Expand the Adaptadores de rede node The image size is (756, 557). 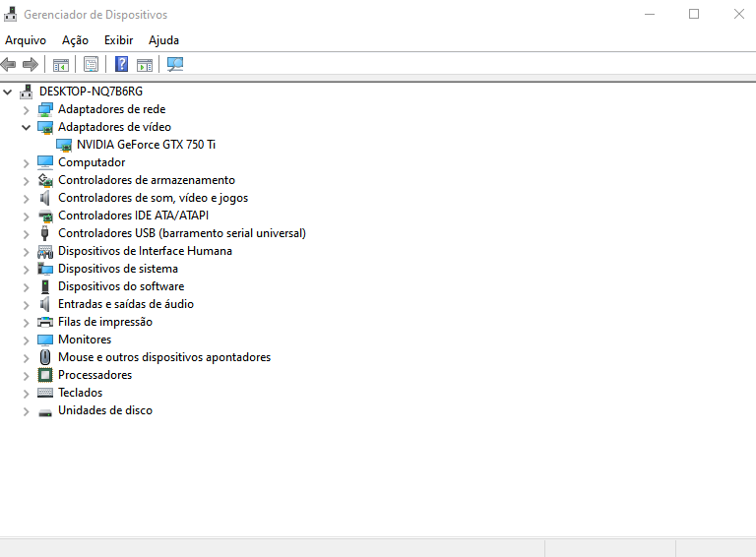click(26, 110)
